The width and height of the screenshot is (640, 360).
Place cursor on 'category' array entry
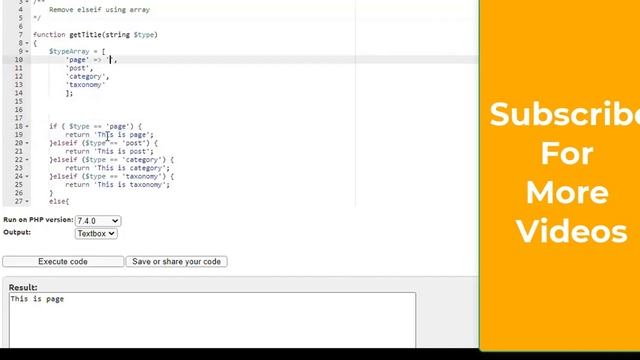pyautogui.click(x=87, y=76)
